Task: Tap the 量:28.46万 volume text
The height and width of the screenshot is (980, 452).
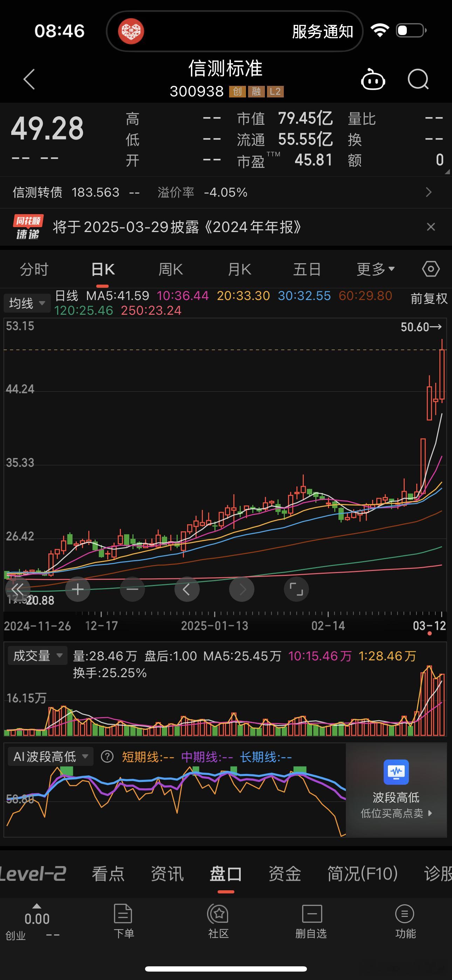Action: point(105,656)
